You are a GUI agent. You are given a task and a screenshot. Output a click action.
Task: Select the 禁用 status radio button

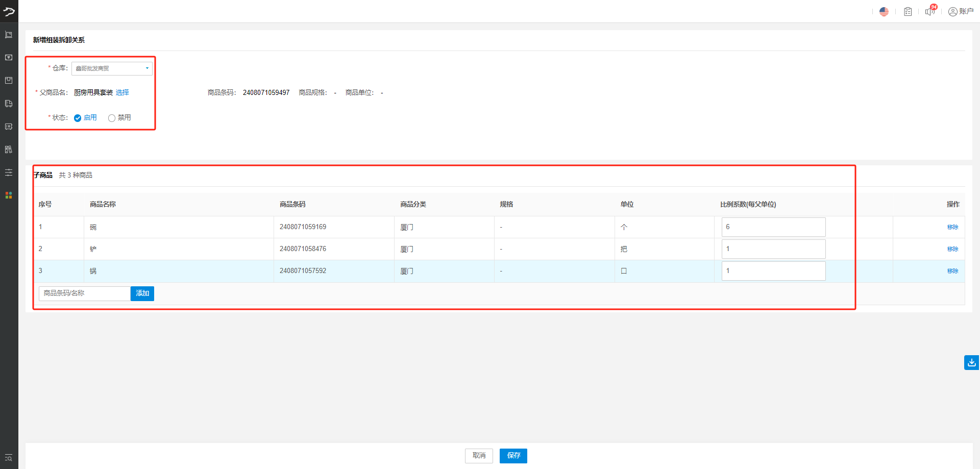point(112,118)
